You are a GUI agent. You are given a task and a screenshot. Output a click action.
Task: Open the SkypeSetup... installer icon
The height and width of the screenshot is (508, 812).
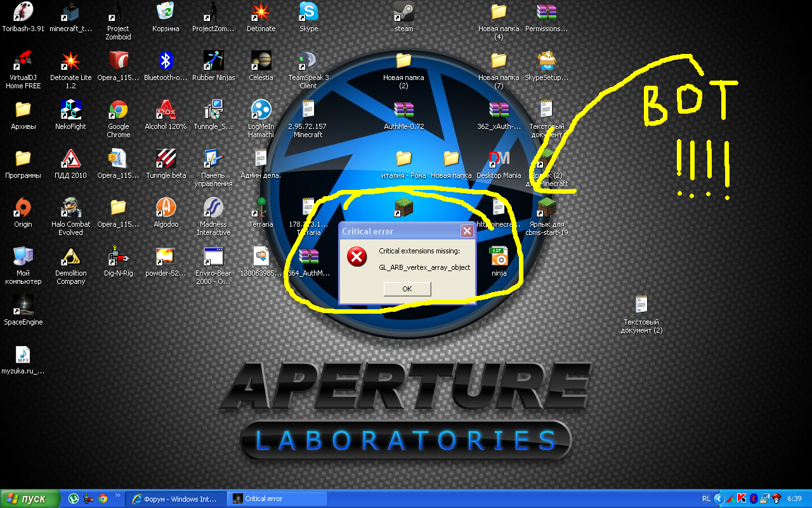tap(547, 66)
